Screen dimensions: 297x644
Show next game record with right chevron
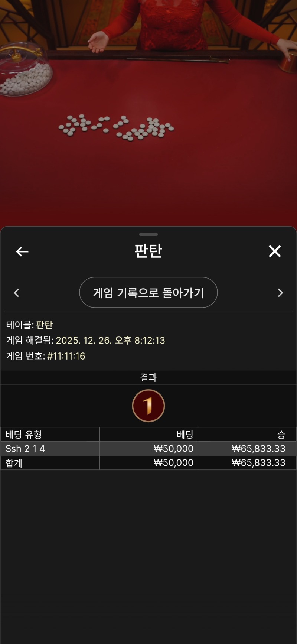(281, 293)
